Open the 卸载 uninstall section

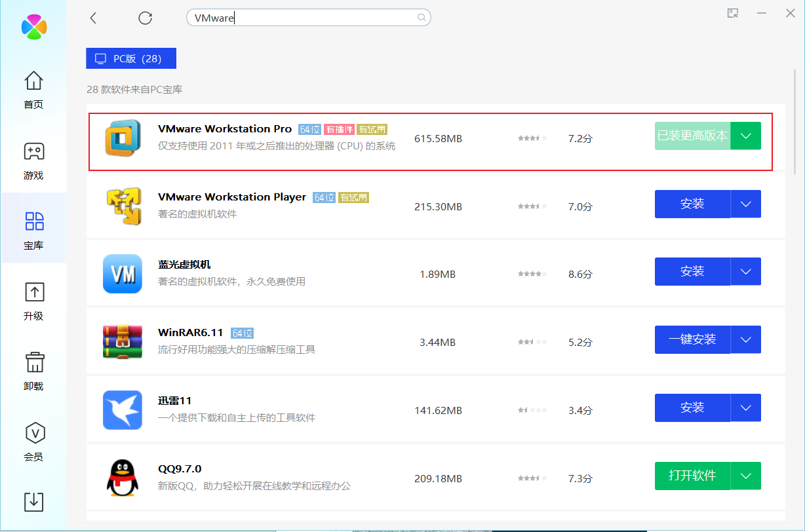pyautogui.click(x=33, y=371)
